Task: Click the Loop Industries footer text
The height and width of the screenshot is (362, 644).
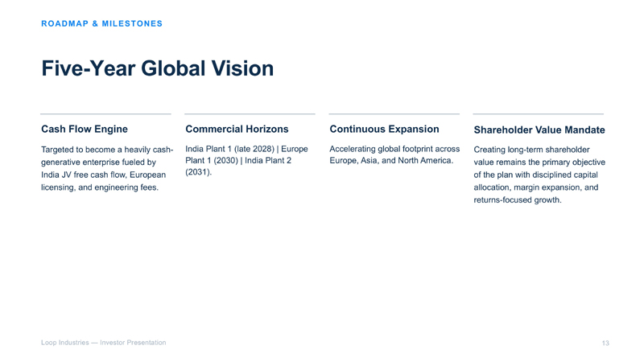Action: tap(104, 343)
